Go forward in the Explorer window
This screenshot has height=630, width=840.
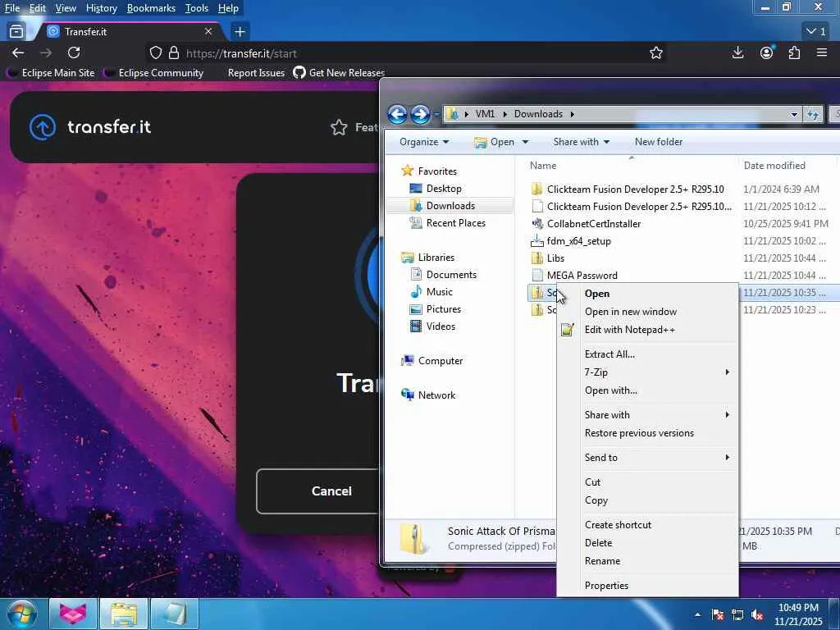(420, 114)
